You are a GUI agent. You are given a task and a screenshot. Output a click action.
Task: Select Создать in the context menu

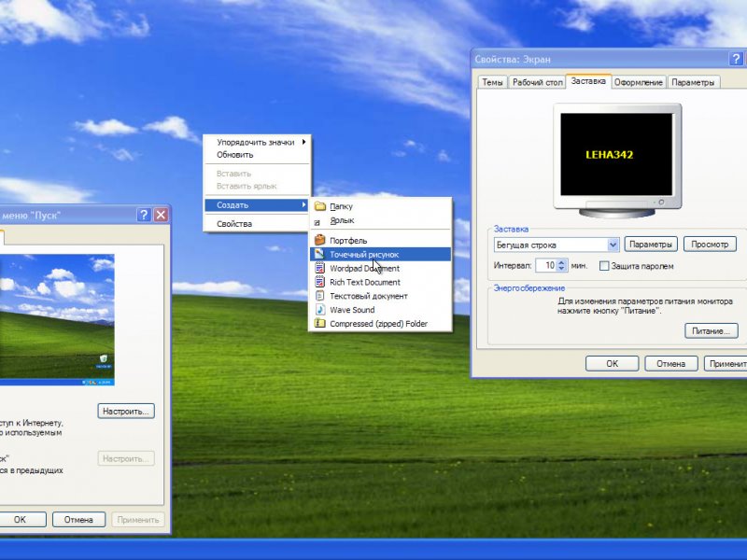pyautogui.click(x=258, y=204)
